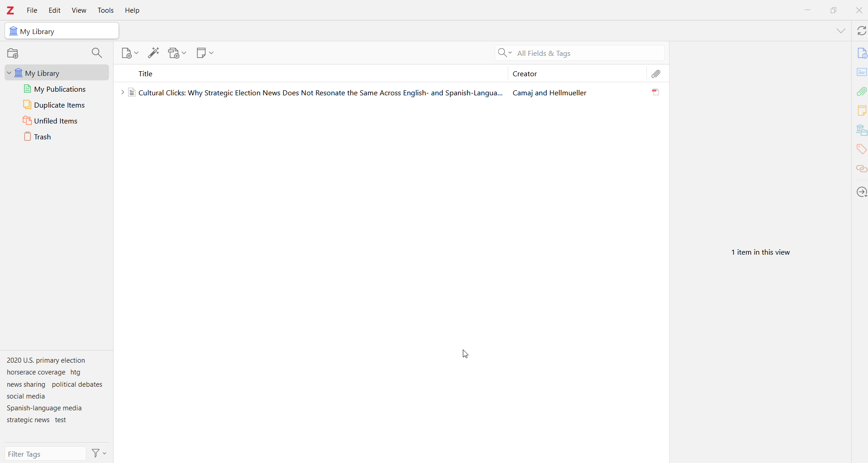Open the Related pane icon
Image resolution: width=868 pixels, height=463 pixels.
click(x=862, y=169)
